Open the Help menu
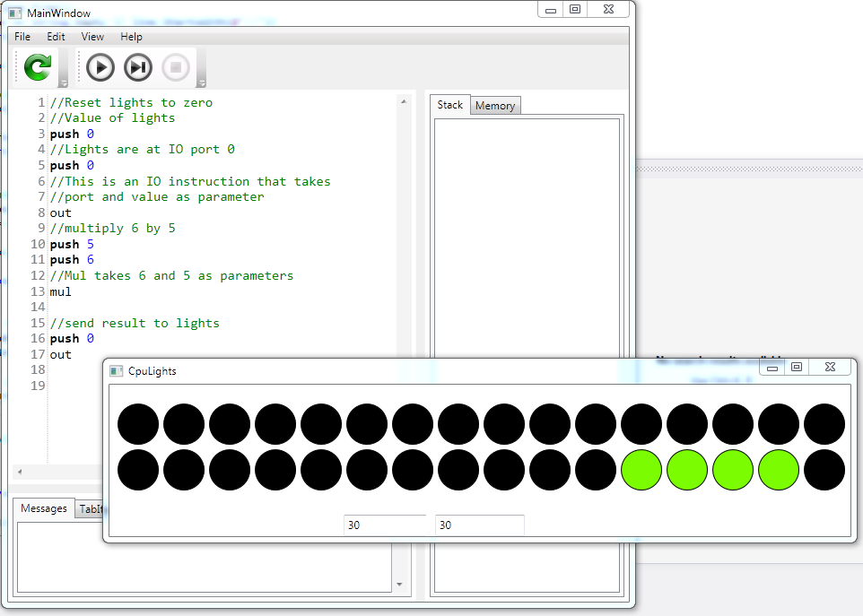 coord(132,36)
